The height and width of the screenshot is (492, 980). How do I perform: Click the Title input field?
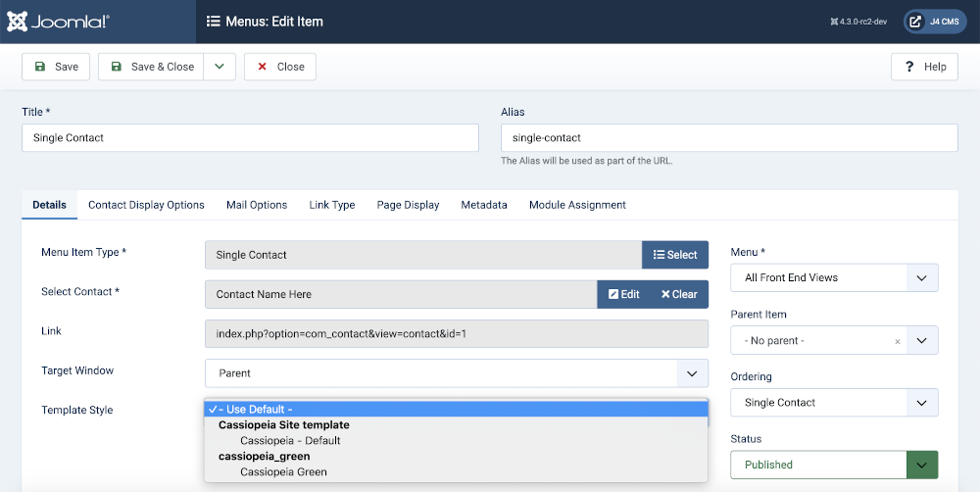pyautogui.click(x=250, y=137)
